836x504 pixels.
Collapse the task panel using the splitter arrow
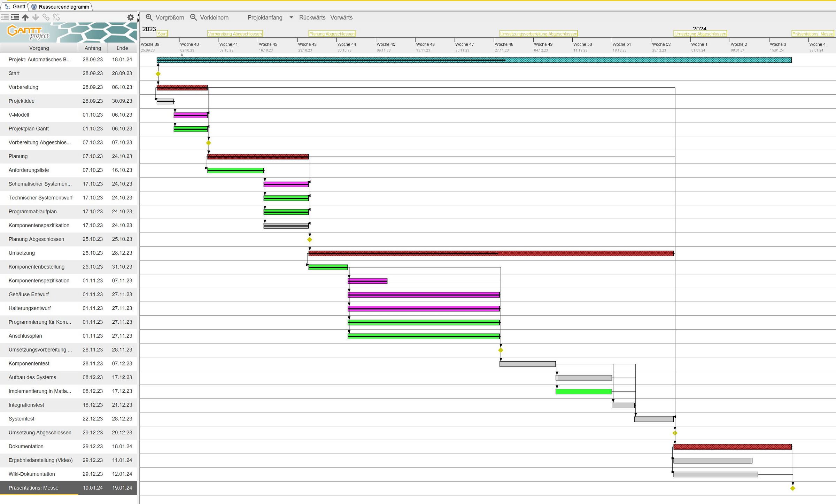coord(138,15)
